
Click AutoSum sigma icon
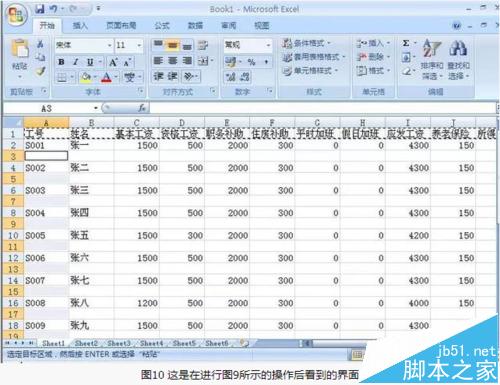[406, 43]
